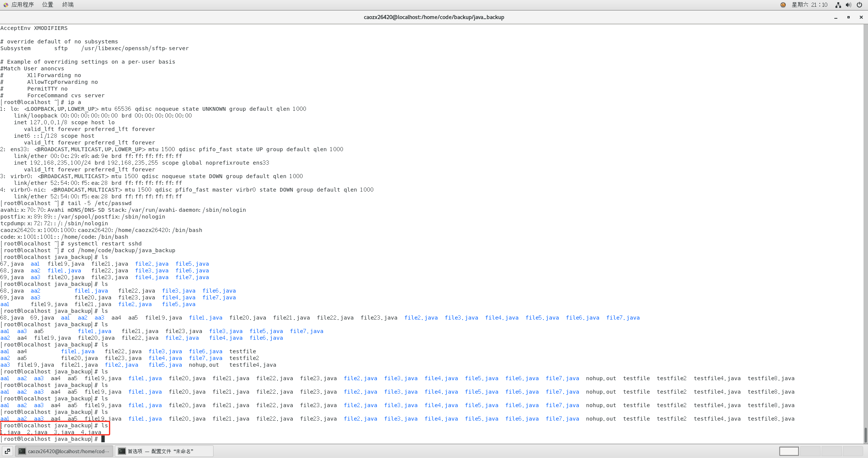This screenshot has height=458, width=868.
Task: Click the show desktop icon in taskbar
Action: pos(7,451)
